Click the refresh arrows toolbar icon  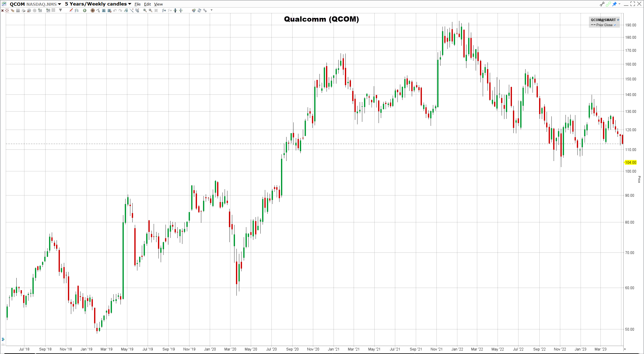pyautogui.click(x=199, y=10)
